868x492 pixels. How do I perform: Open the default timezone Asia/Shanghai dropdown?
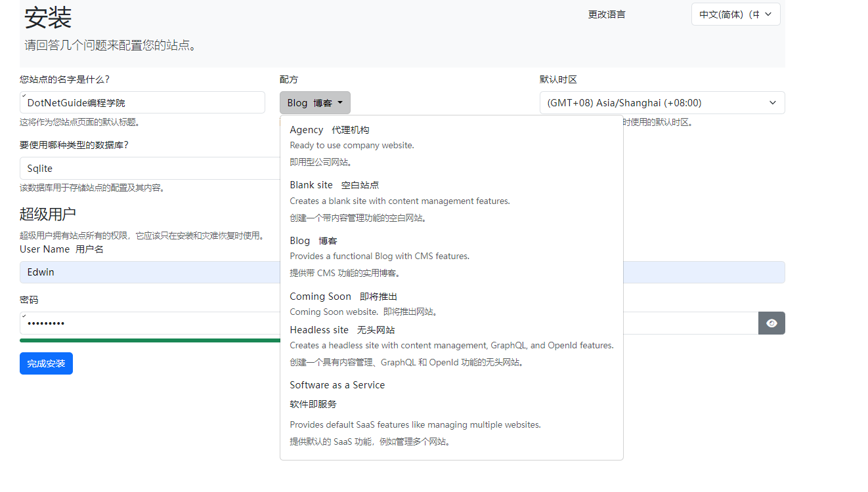[x=662, y=103]
